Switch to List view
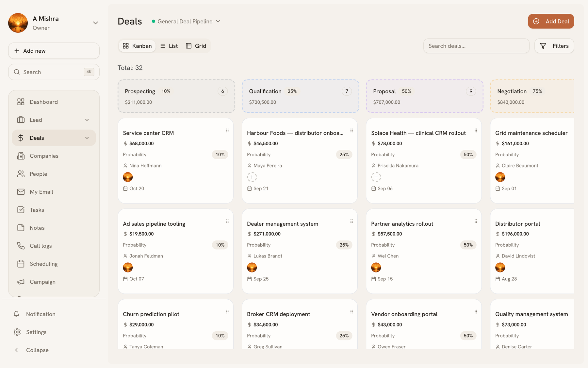This screenshot has height=368, width=588. (169, 46)
